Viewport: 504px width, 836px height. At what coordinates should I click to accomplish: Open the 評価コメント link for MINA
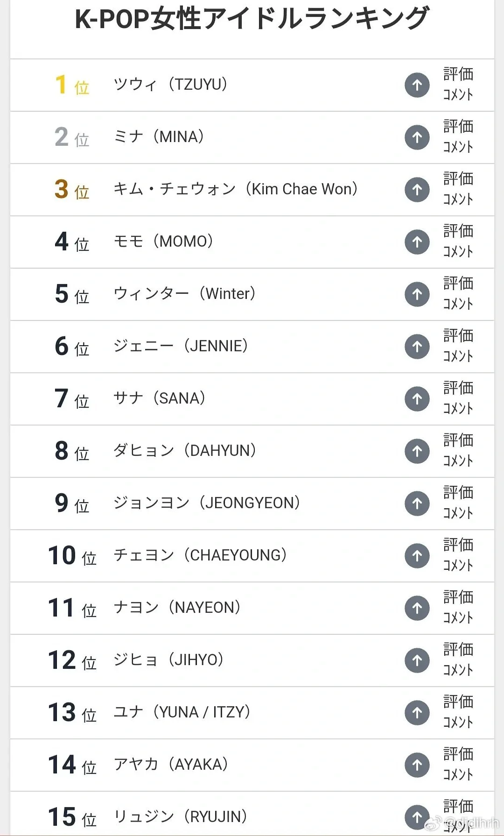[458, 137]
